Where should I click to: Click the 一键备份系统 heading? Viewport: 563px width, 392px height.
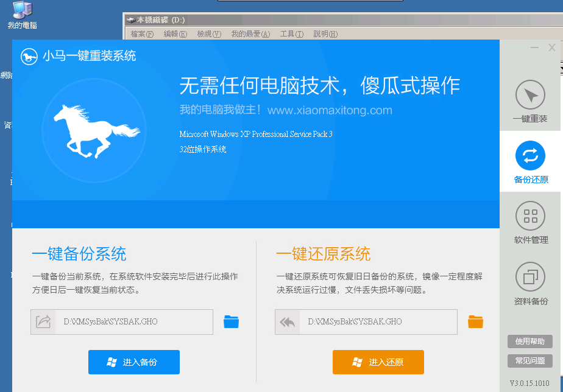tap(79, 254)
